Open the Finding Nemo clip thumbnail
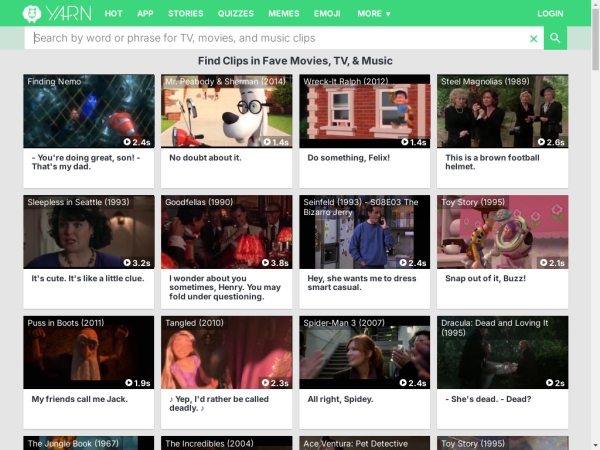 pos(89,111)
